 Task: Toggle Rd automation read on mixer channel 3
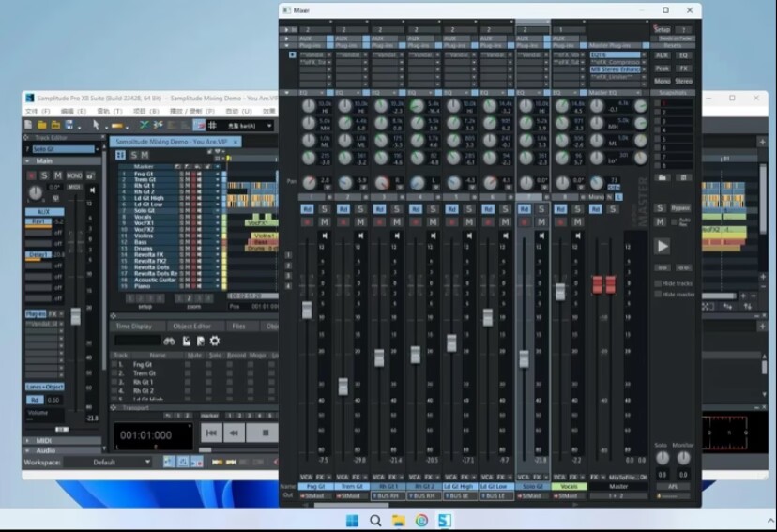(x=379, y=209)
